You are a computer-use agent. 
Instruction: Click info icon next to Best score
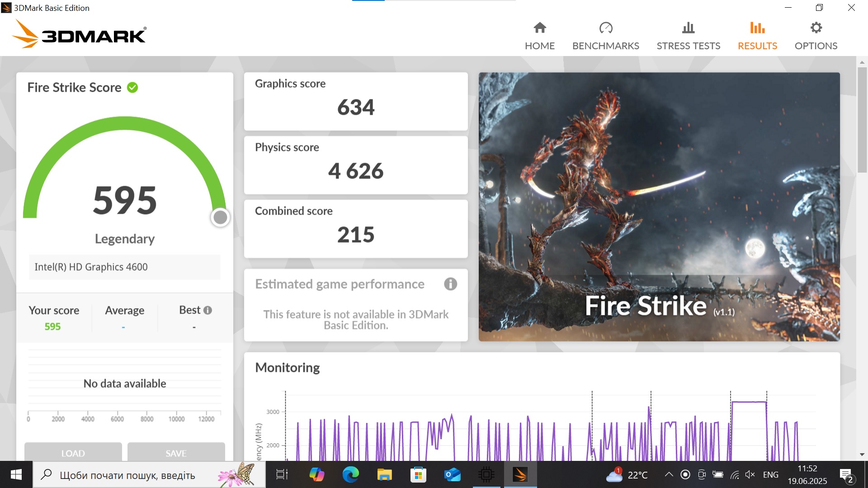[208, 310]
